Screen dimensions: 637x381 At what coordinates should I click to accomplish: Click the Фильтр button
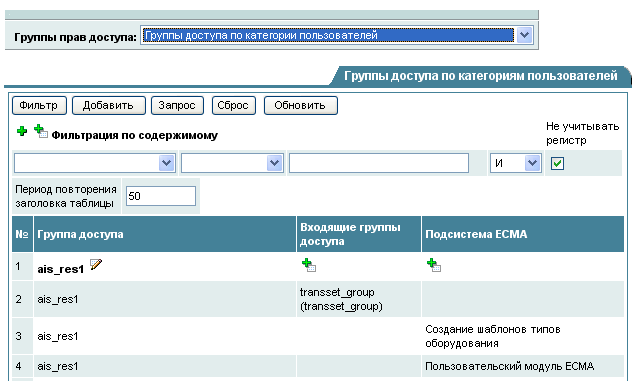(39, 106)
